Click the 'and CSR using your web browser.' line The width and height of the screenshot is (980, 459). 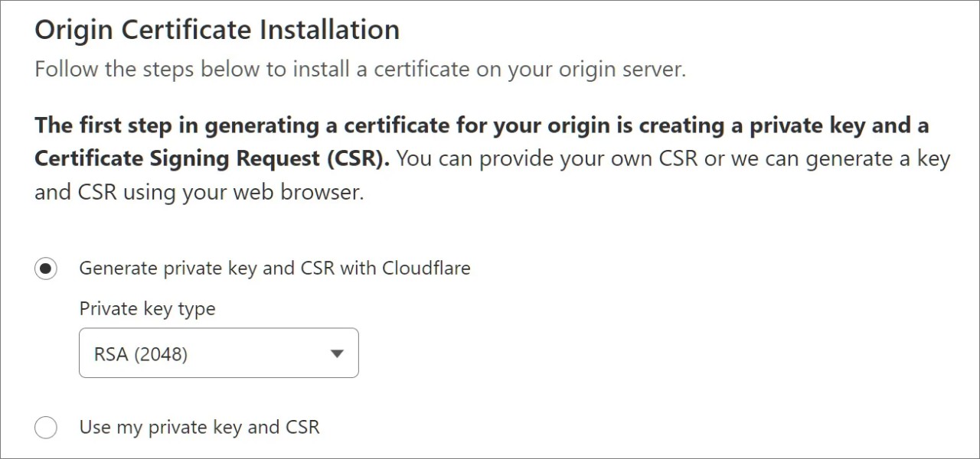[x=199, y=192]
